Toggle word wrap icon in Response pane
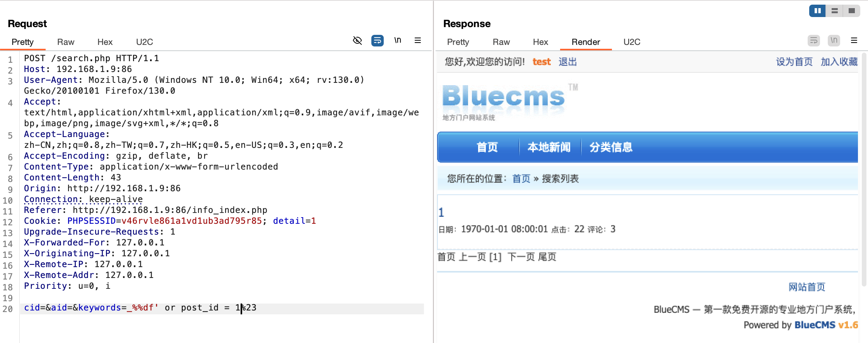 814,40
